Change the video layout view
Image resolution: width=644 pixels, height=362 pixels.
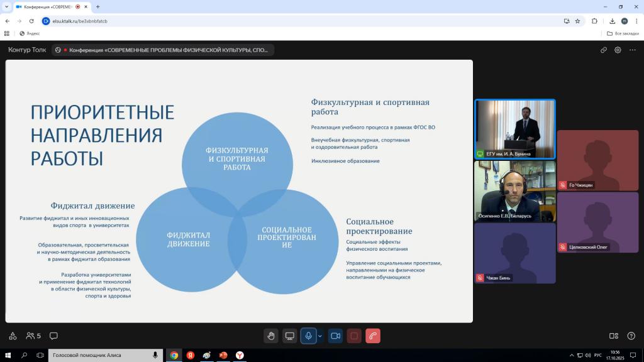pos(614,336)
